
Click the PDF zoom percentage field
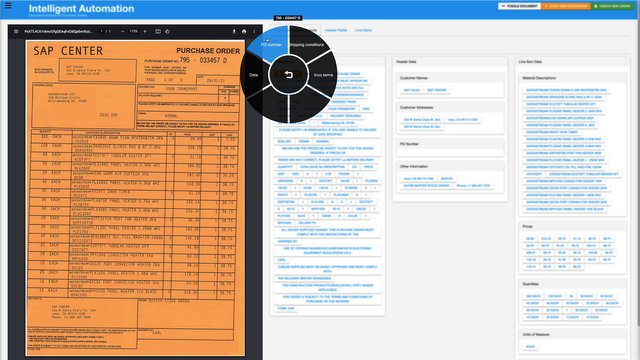[x=133, y=31]
